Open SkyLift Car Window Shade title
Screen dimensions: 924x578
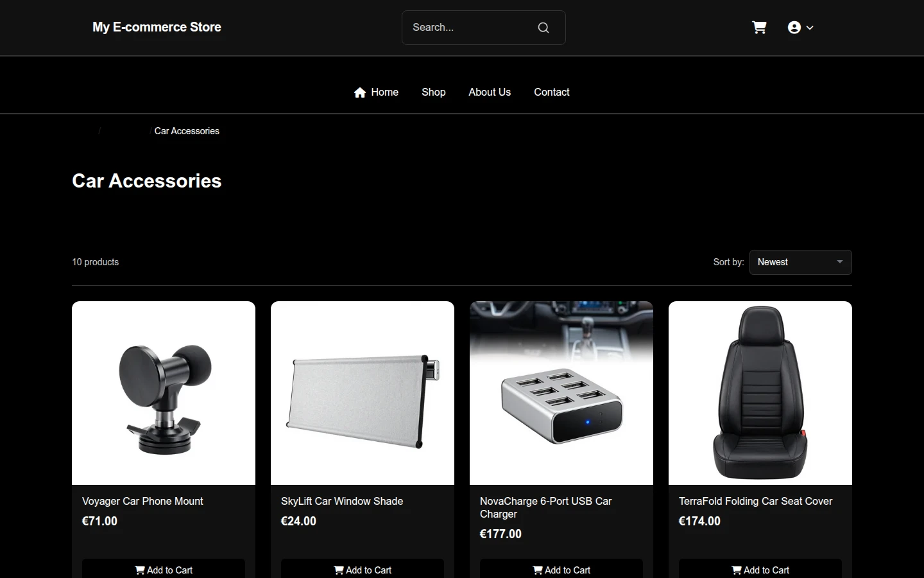point(342,501)
